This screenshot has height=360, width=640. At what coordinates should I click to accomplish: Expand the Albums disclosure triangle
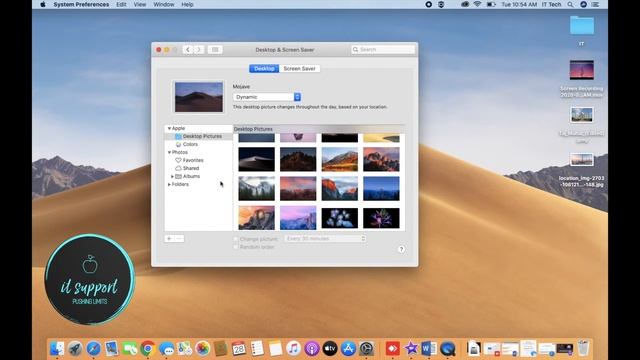172,176
